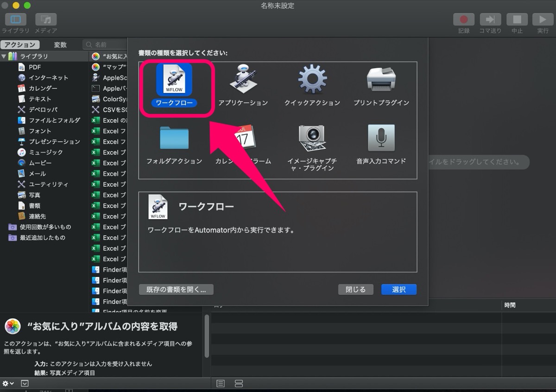Click the Close (閉じる) button in dialog
The width and height of the screenshot is (556, 392).
(x=356, y=290)
